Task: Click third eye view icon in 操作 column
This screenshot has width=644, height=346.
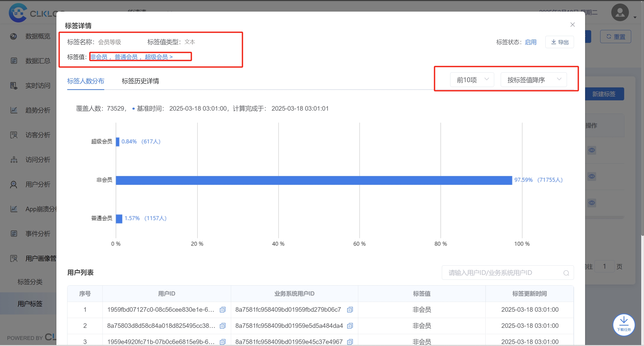Action: tap(592, 203)
